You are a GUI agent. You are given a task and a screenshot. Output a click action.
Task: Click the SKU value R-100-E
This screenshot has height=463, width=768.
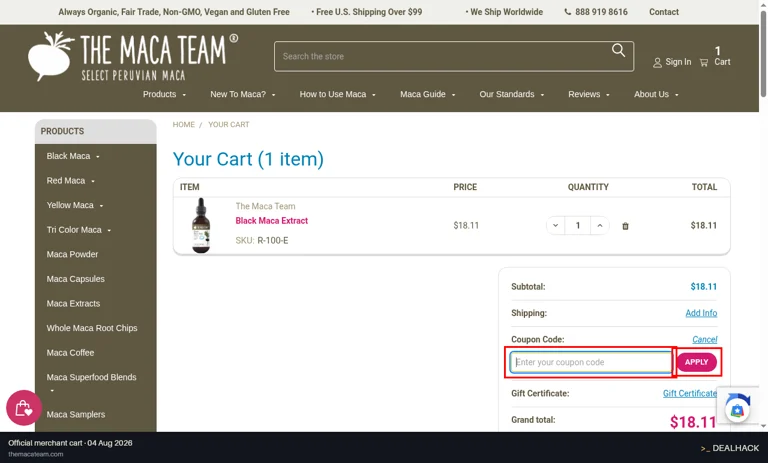click(x=273, y=240)
